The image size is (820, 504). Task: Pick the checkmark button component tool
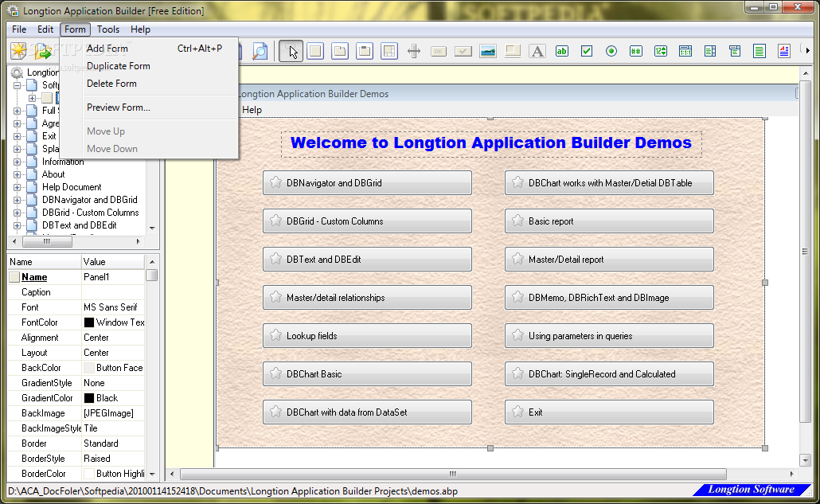click(x=463, y=51)
